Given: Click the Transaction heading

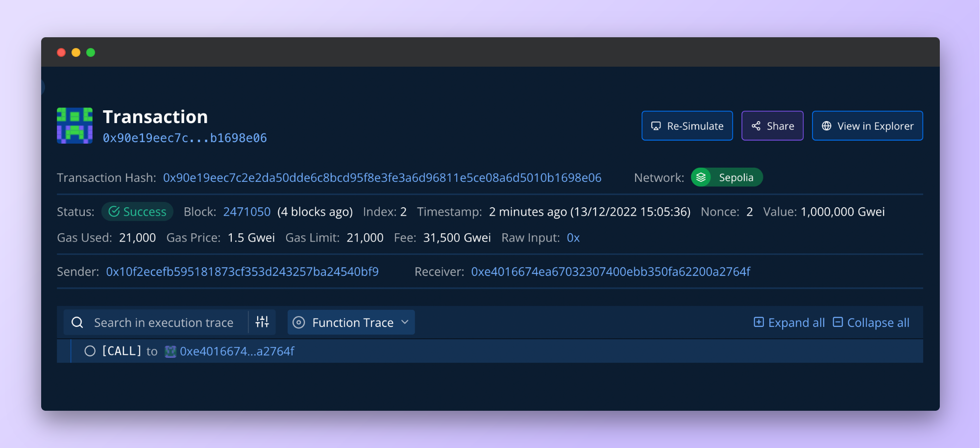Looking at the screenshot, I should [x=155, y=117].
